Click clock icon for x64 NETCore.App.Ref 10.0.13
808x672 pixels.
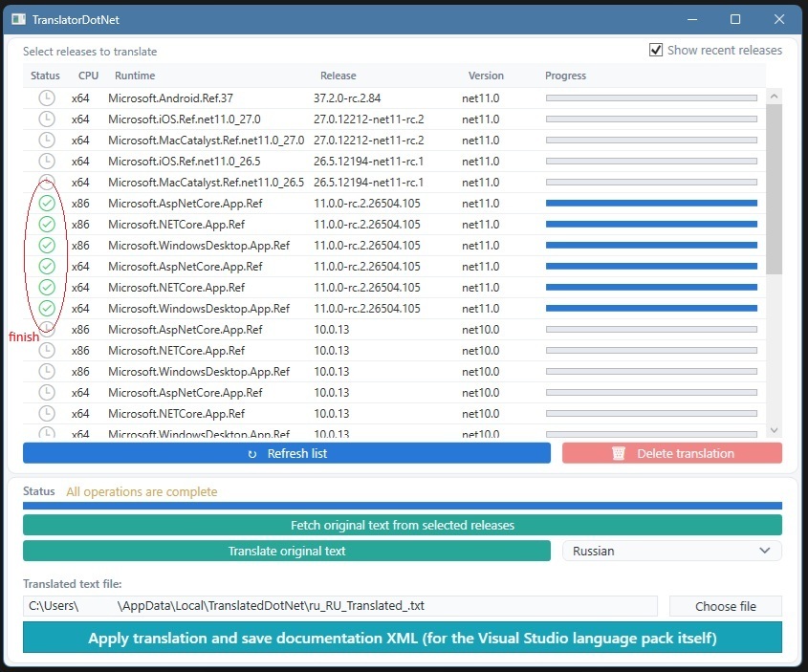coord(47,414)
